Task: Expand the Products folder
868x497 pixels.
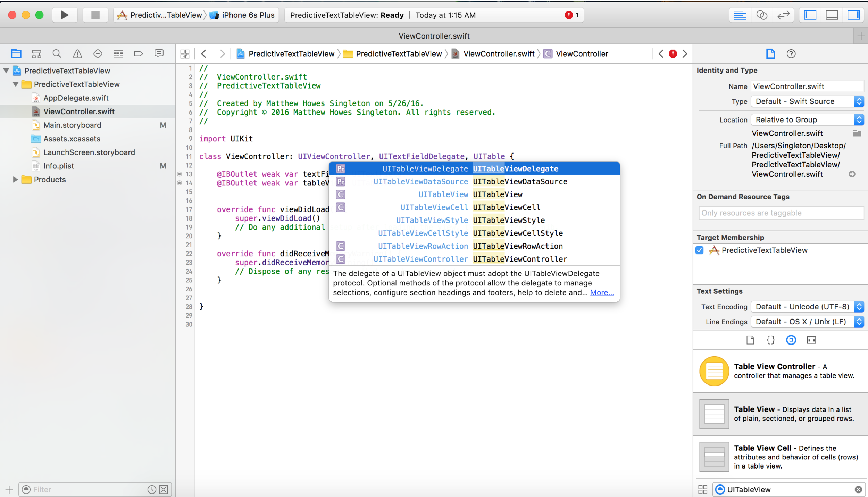Action: (x=16, y=180)
